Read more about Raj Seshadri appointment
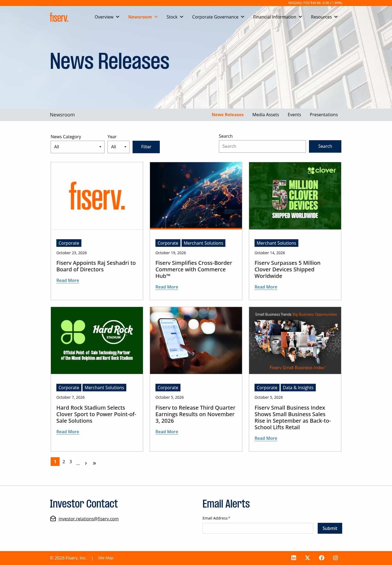 tap(68, 280)
